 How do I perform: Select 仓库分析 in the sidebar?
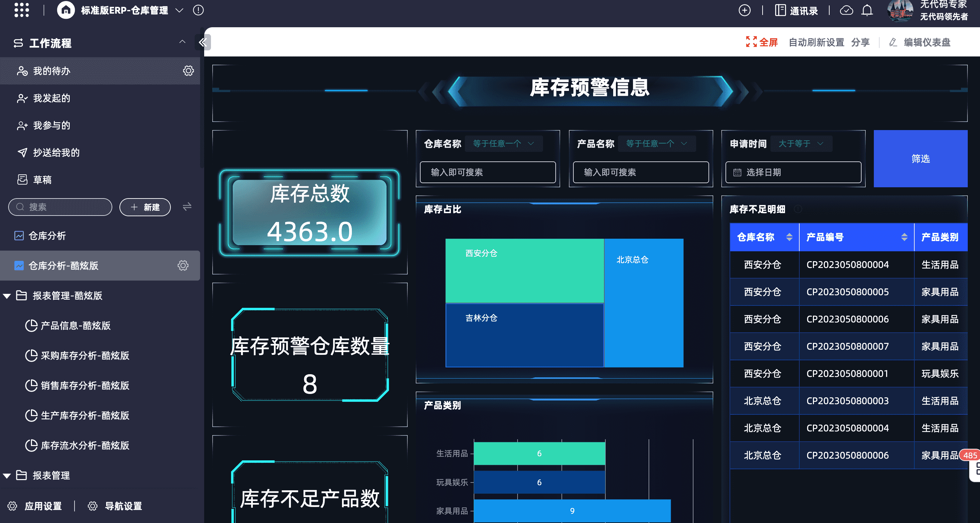(47, 236)
